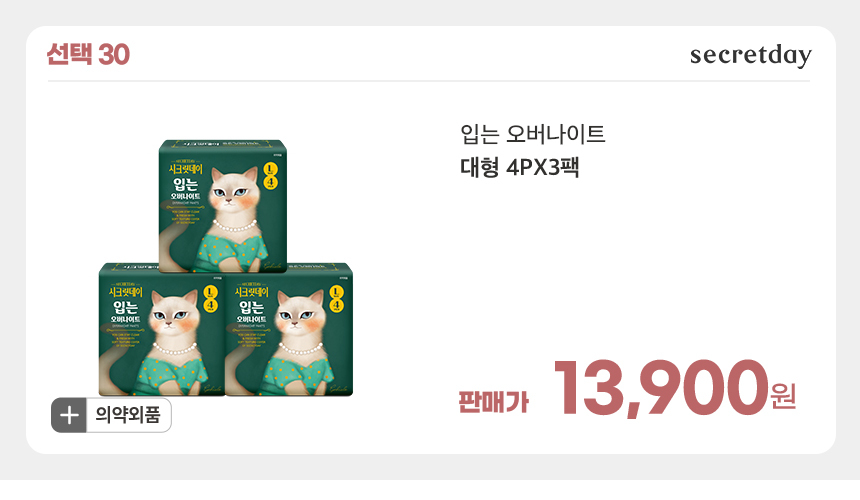Click the 원 currency mark after price
This screenshot has height=500, width=860.
point(783,396)
